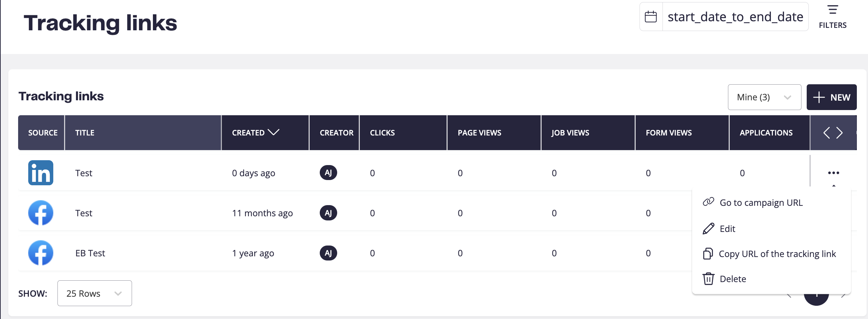Expand the Mine (3) dropdown
Screen dimensions: 868x319
764,97
